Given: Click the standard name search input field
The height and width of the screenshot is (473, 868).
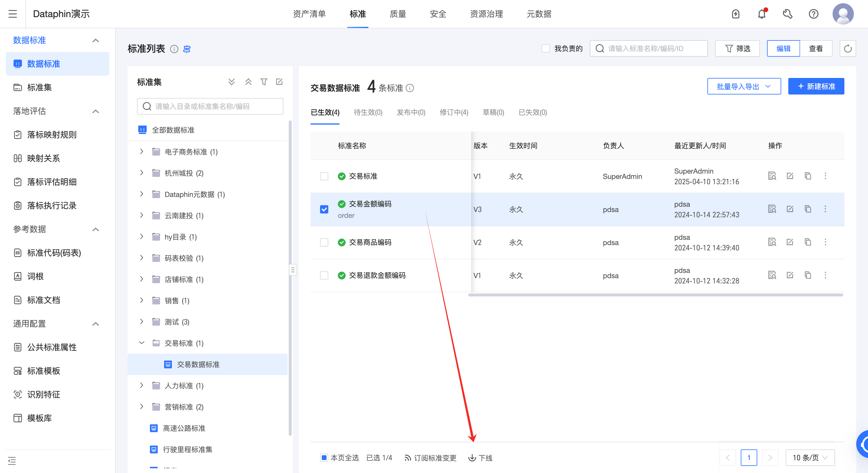Looking at the screenshot, I should pos(649,48).
